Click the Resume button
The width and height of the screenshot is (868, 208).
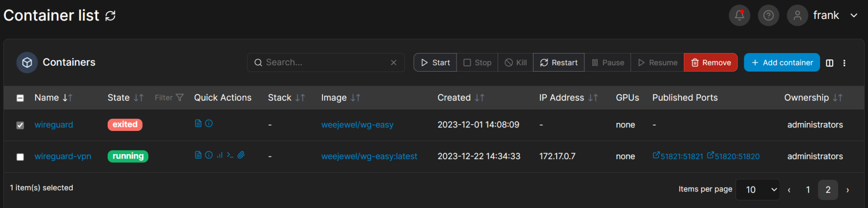[x=657, y=63]
